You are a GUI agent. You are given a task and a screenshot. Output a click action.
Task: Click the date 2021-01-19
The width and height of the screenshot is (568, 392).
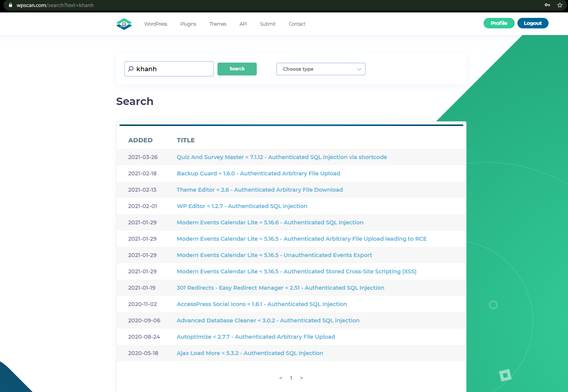click(x=142, y=288)
